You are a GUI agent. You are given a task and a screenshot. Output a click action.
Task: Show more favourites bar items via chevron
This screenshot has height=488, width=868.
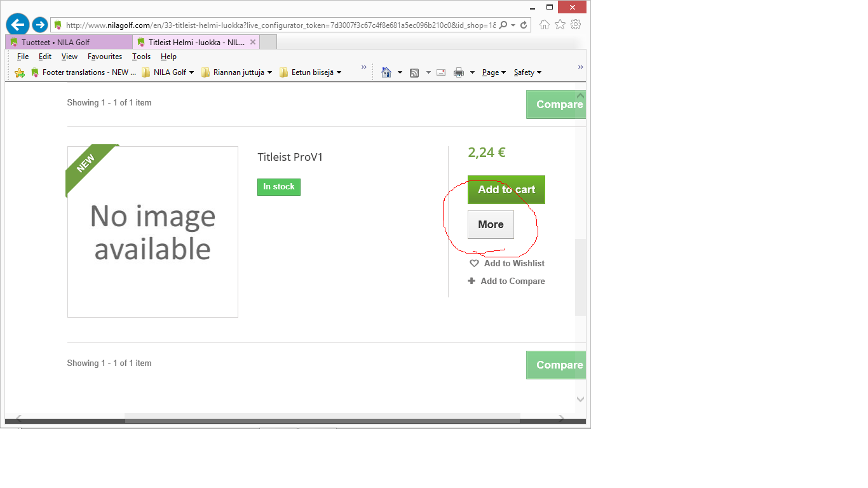[x=364, y=67]
